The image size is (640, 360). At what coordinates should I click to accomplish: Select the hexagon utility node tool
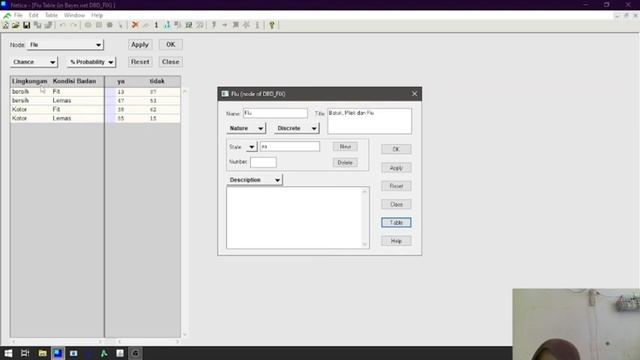tap(109, 25)
